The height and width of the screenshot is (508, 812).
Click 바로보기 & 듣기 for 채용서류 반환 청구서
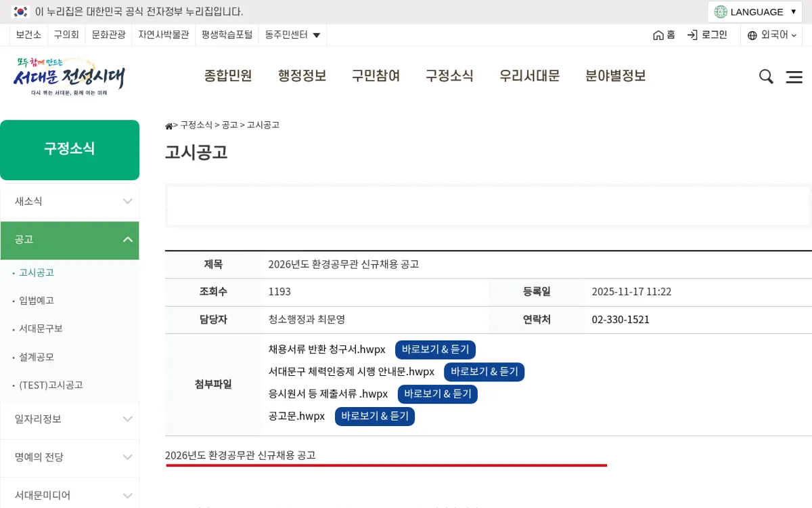(435, 350)
